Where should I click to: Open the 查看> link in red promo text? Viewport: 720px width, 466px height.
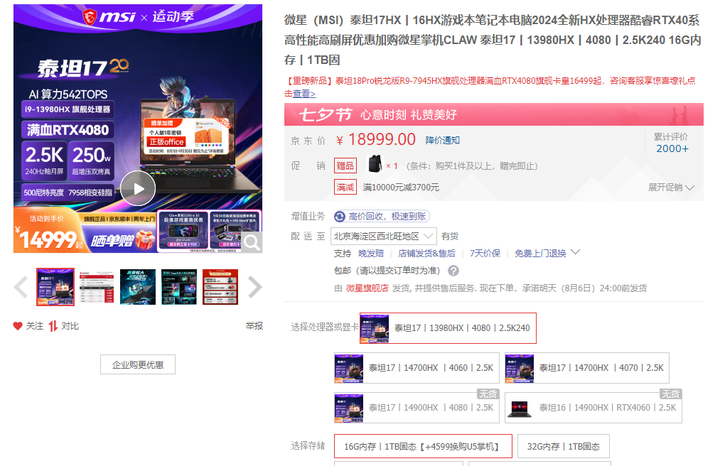[x=304, y=94]
